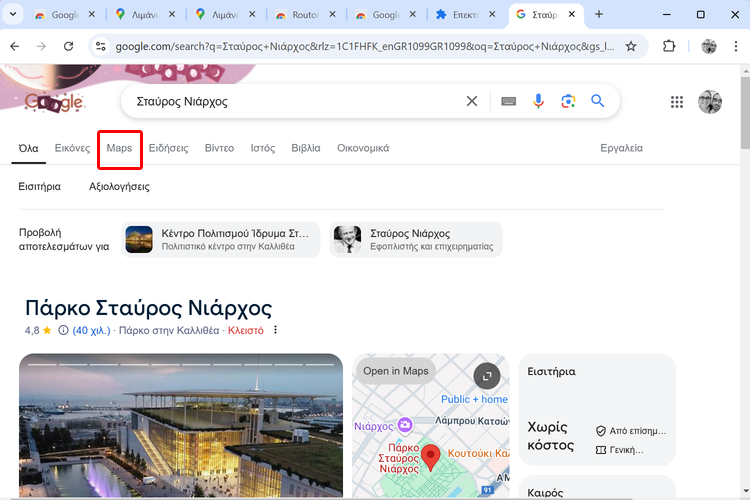This screenshot has width=750, height=500.
Task: Click inside the Google search box text
Action: [x=182, y=101]
